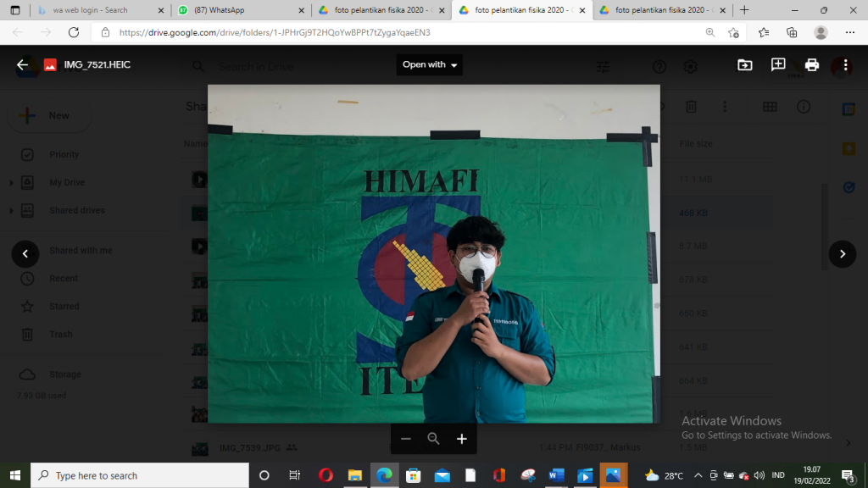Open the weather widget showing 28°C

pyautogui.click(x=665, y=475)
